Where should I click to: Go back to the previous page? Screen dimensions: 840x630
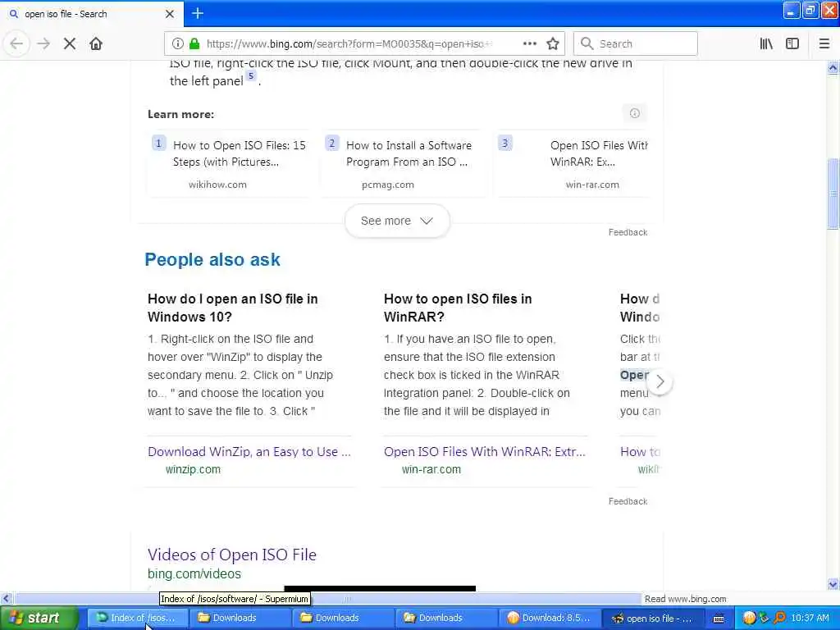pyautogui.click(x=16, y=43)
